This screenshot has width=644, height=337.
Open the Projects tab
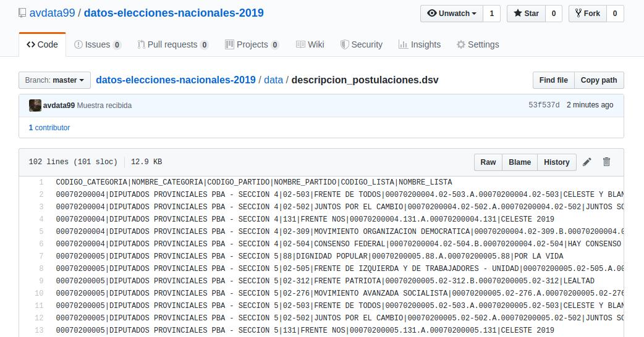(x=252, y=44)
